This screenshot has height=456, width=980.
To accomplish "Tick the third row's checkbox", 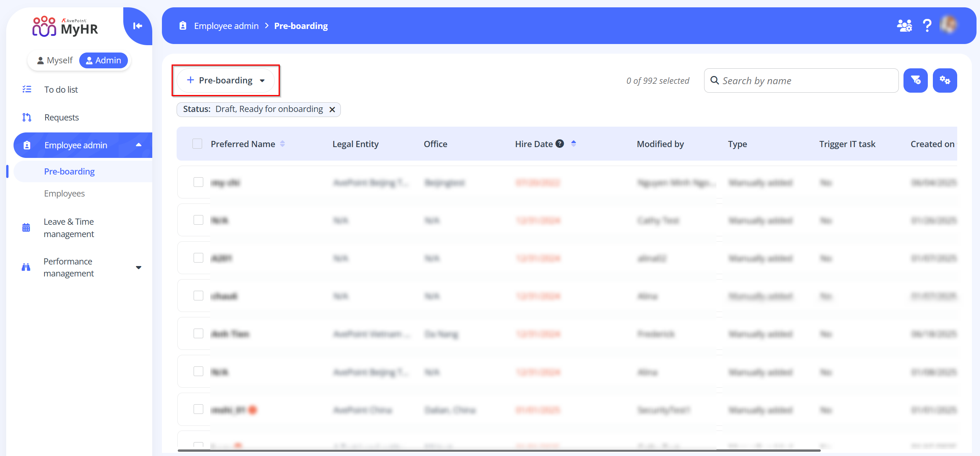I will pyautogui.click(x=198, y=258).
